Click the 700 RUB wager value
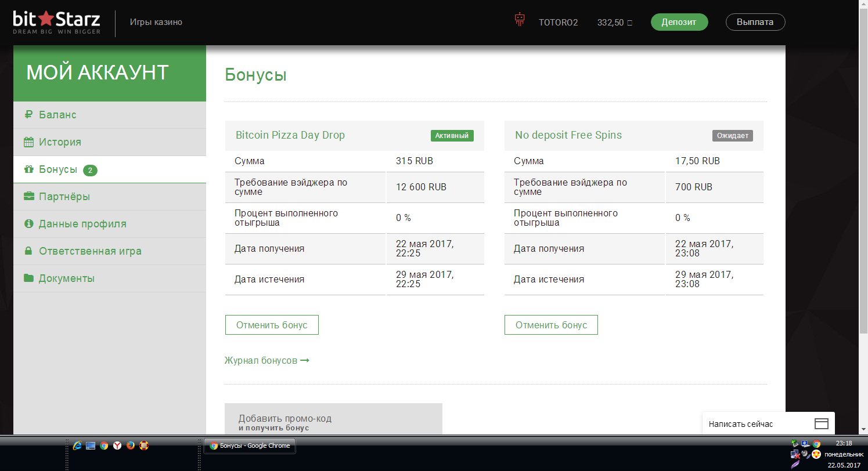 694,187
